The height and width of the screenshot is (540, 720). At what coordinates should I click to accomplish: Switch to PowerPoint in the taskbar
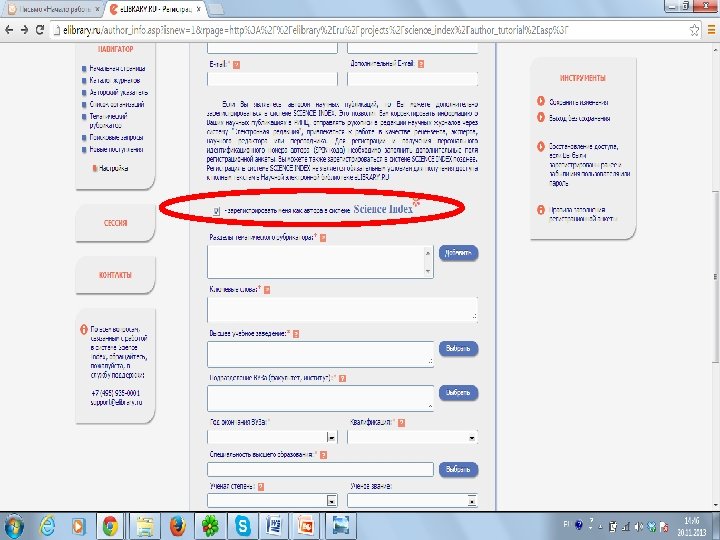click(306, 526)
